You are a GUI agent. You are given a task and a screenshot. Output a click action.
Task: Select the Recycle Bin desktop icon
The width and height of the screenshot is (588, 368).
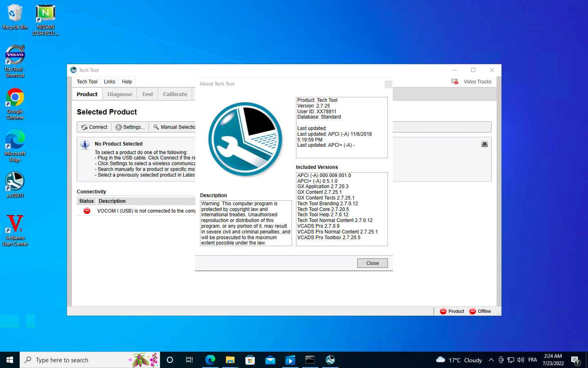(x=15, y=17)
